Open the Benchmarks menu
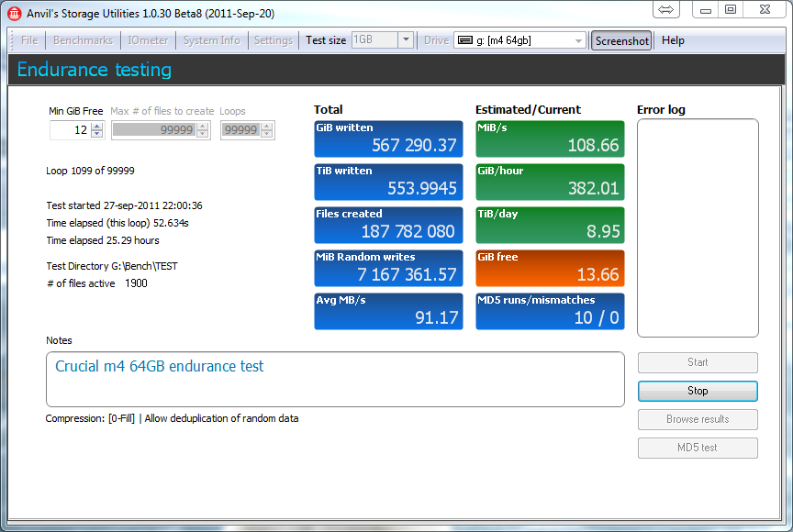793x532 pixels. pyautogui.click(x=83, y=40)
